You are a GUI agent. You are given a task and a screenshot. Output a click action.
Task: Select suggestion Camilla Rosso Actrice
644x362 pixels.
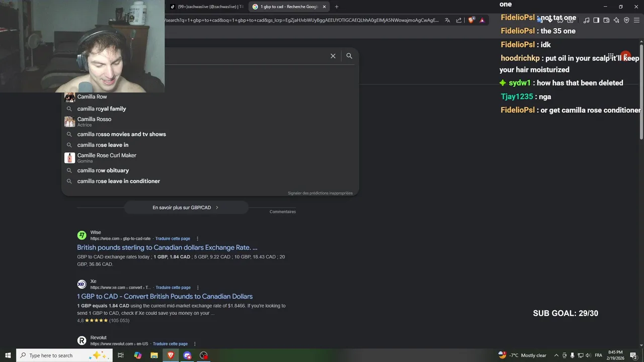pos(210,121)
